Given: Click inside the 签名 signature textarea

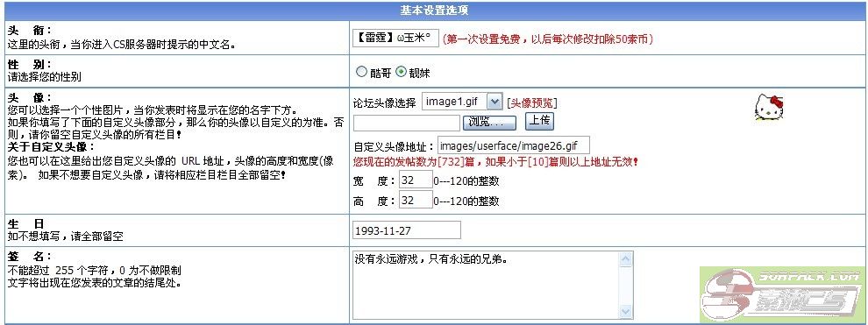Looking at the screenshot, I should tap(487, 286).
